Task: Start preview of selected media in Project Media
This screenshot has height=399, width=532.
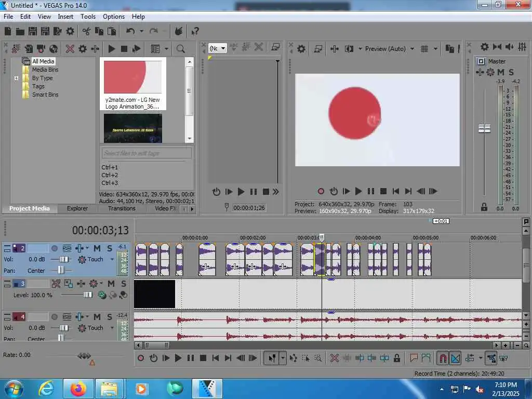Action: (111, 49)
